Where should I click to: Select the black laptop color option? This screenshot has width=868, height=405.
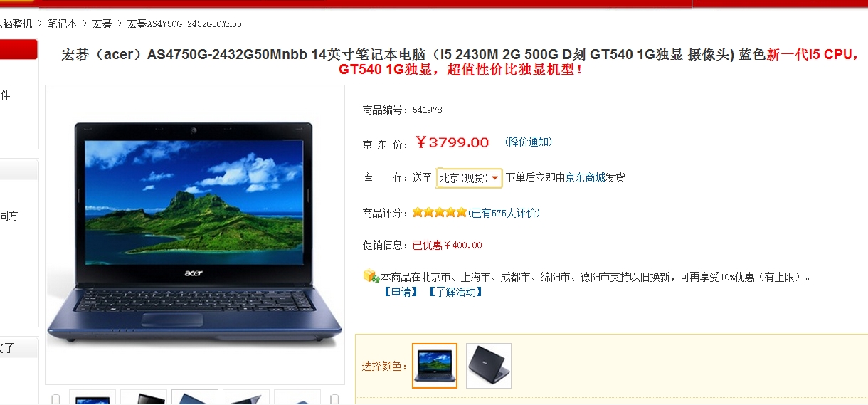pos(489,366)
